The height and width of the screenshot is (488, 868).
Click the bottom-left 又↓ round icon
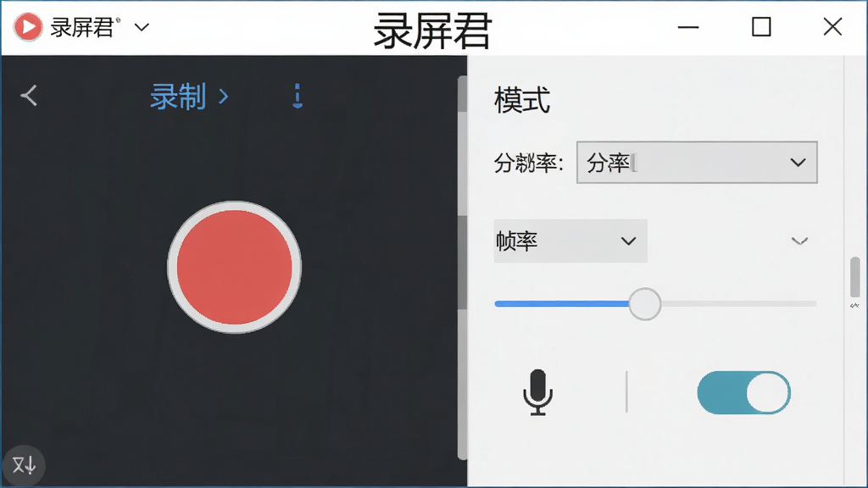click(23, 465)
